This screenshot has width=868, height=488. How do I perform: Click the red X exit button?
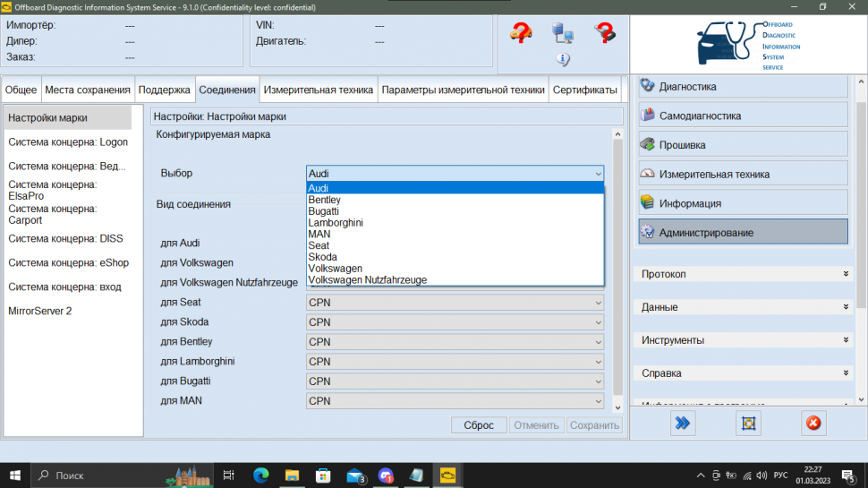point(813,424)
